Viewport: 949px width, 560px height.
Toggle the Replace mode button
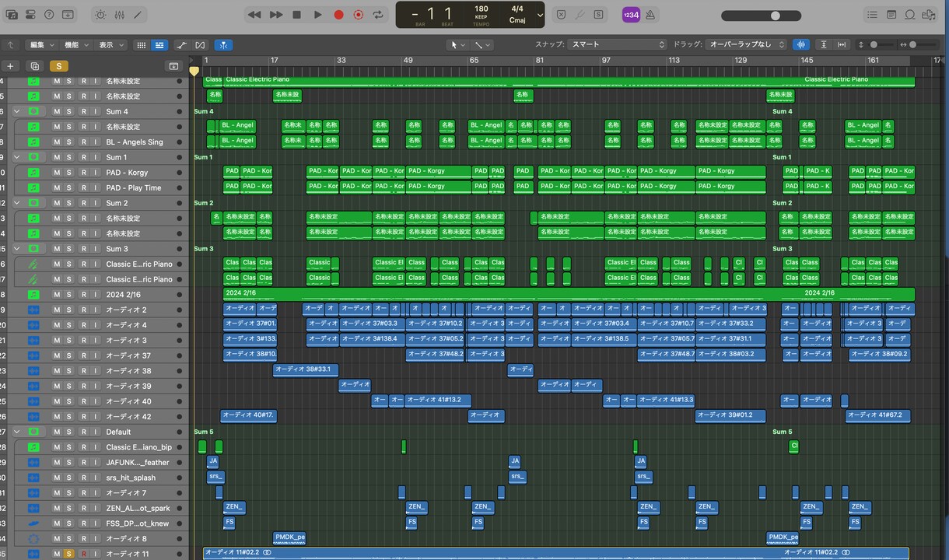pyautogui.click(x=561, y=15)
